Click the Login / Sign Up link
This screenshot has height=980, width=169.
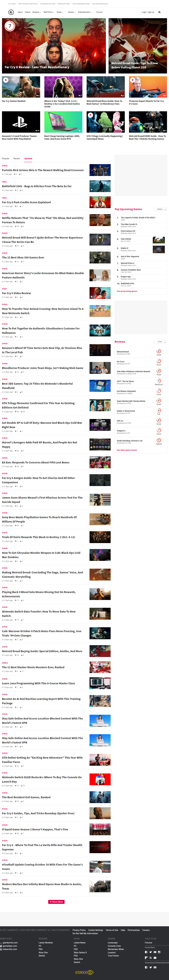pos(148,12)
